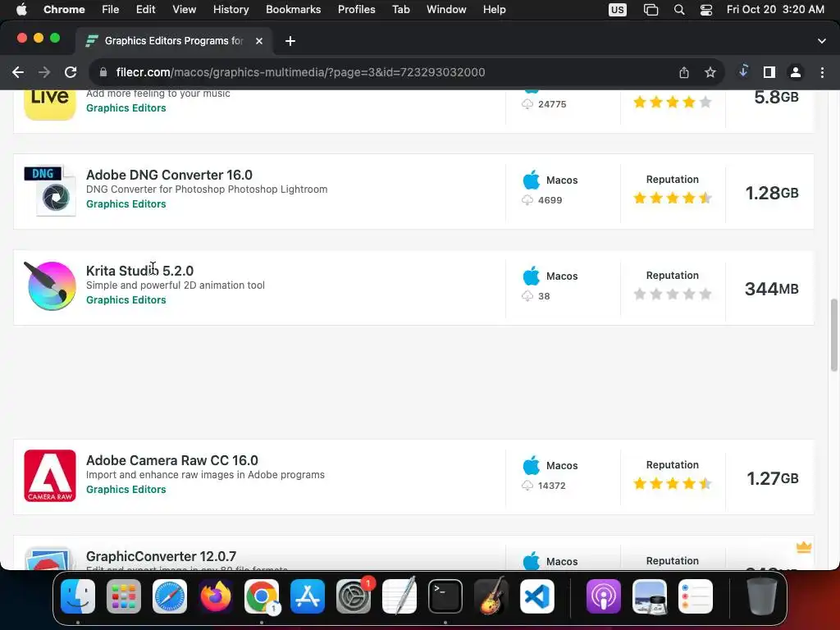The image size is (840, 630).
Task: Open Control Center in menu bar
Action: click(706, 10)
